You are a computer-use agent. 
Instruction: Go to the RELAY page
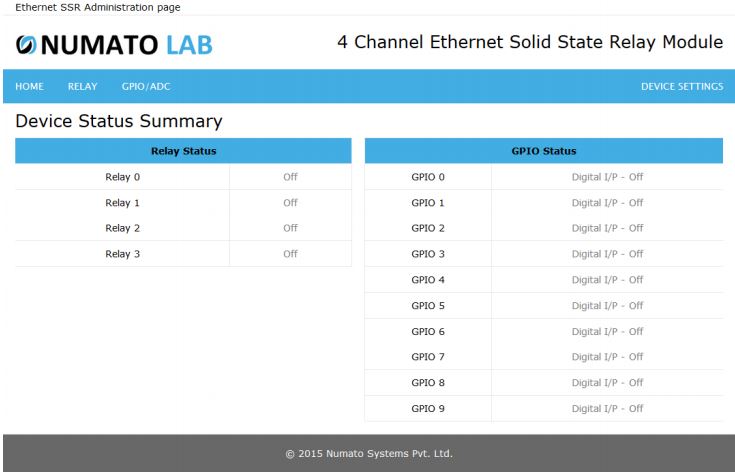[x=82, y=86]
